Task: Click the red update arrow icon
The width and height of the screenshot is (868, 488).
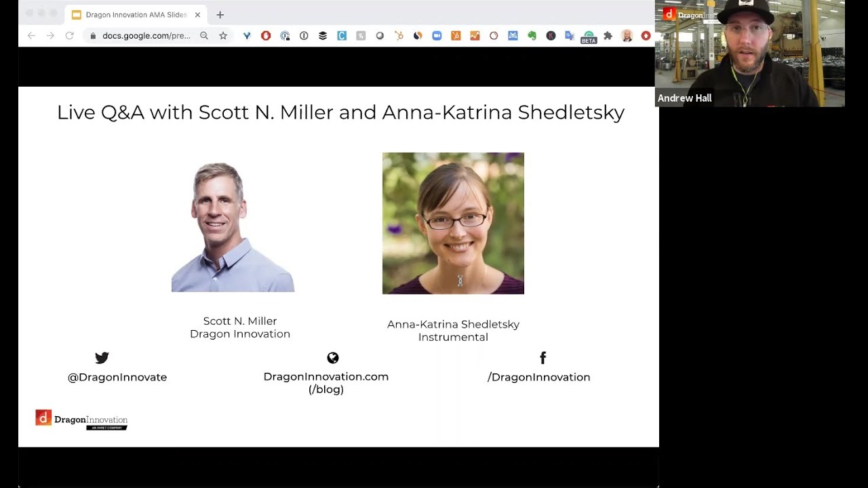Action: [646, 36]
